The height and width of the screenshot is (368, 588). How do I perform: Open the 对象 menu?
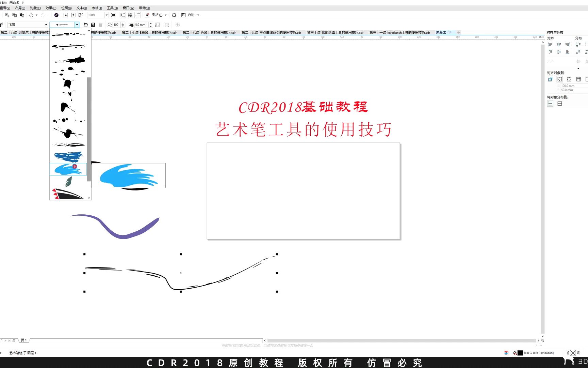tap(35, 8)
